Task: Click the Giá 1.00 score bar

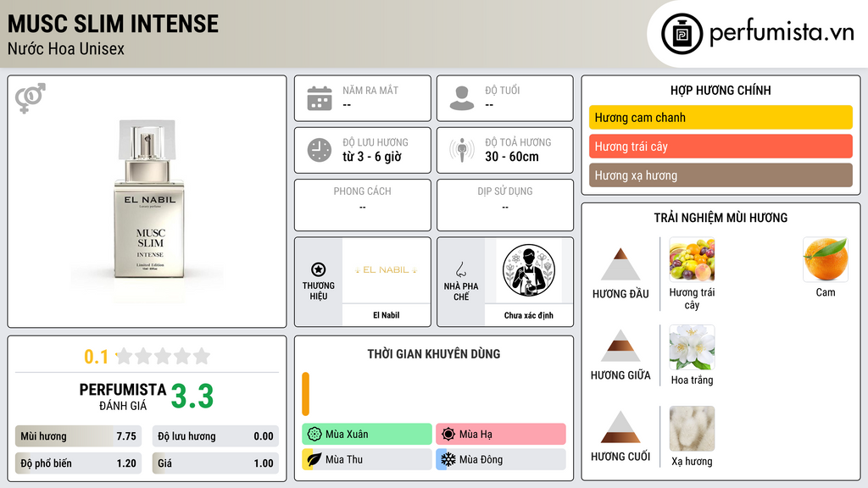Action: (215, 463)
